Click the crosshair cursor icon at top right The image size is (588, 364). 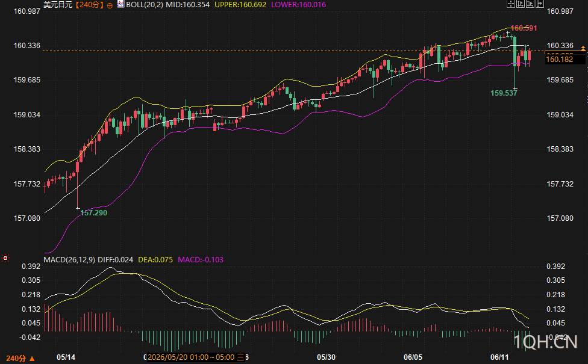click(511, 4)
